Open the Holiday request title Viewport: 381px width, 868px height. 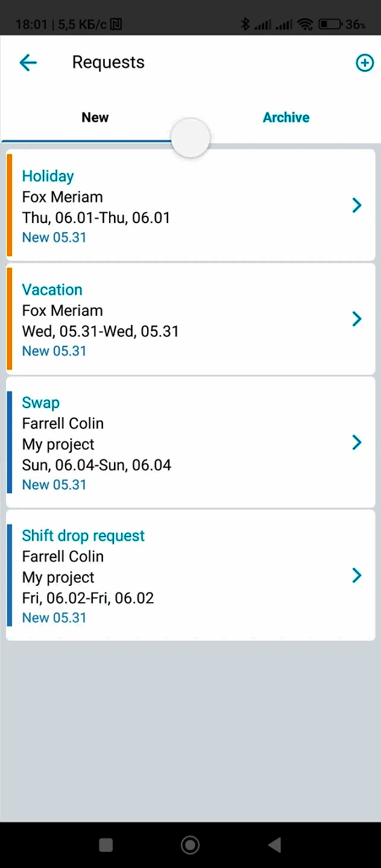(x=48, y=176)
